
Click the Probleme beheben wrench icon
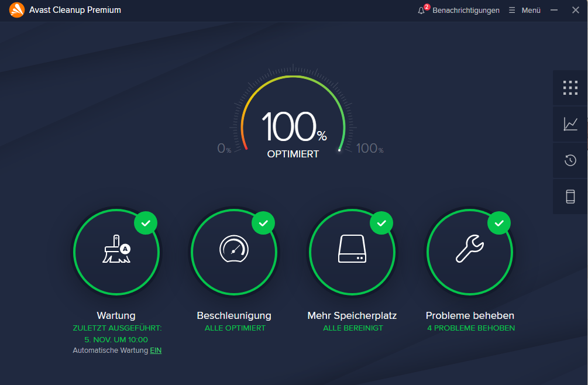pyautogui.click(x=469, y=250)
